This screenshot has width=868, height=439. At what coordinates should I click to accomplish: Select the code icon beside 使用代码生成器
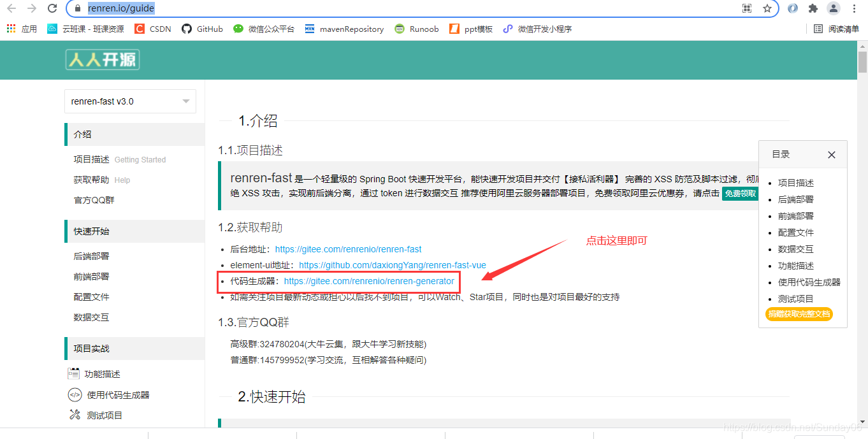[x=75, y=394]
